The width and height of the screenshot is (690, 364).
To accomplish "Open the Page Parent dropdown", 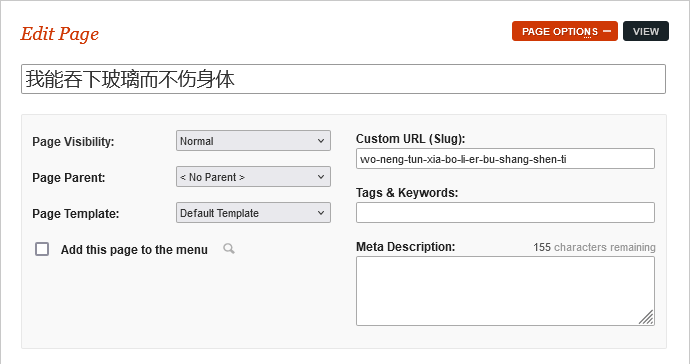I will pos(253,177).
